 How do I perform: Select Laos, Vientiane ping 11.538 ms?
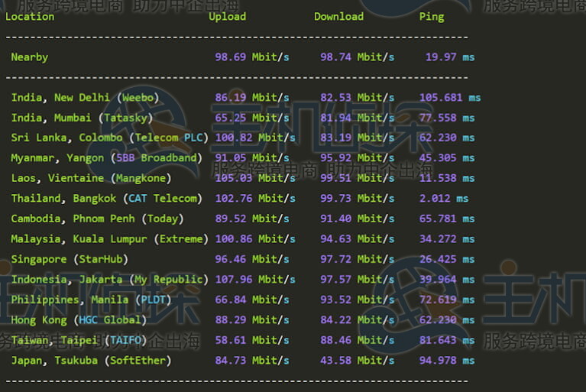pos(446,178)
